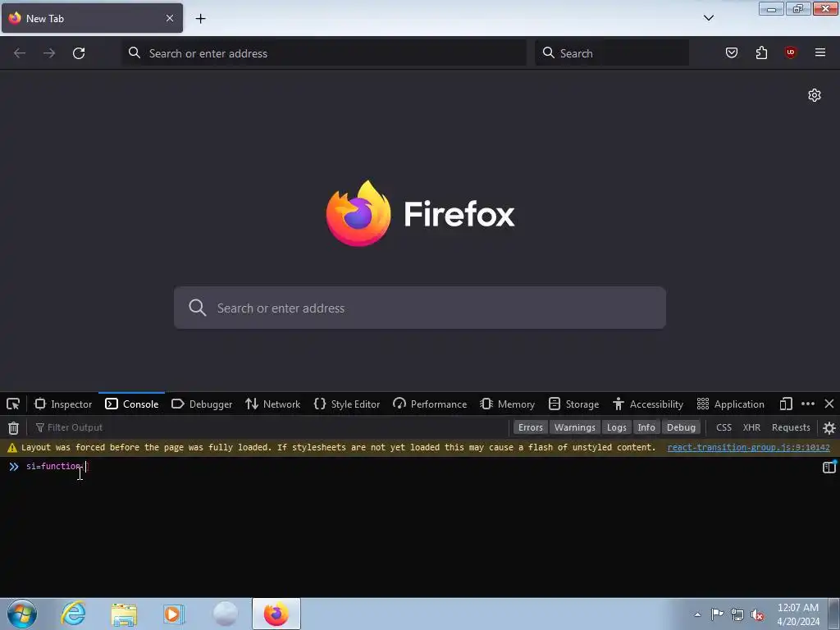Close the developer tools panel
Viewport: 840px width, 630px height.
click(x=829, y=404)
